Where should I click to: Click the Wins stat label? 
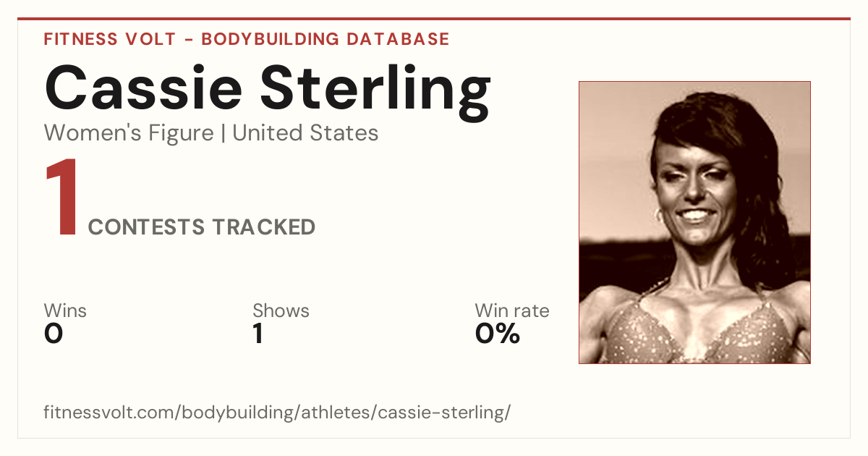65,311
